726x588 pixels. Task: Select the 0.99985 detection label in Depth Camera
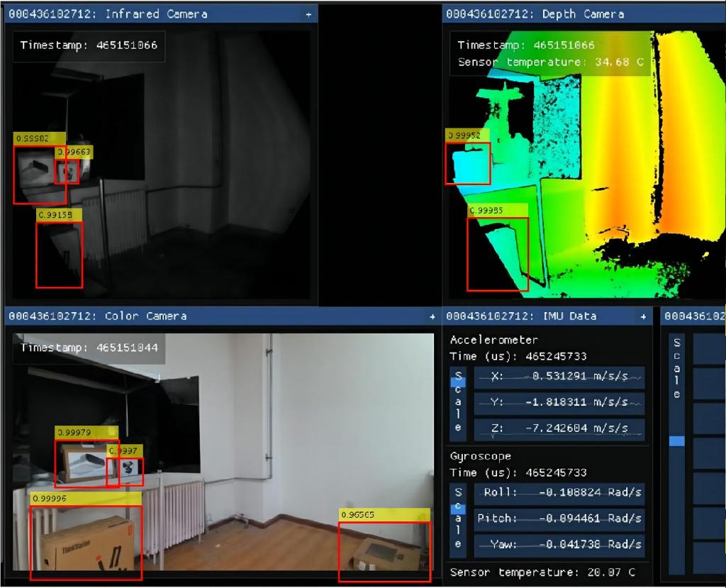498,210
